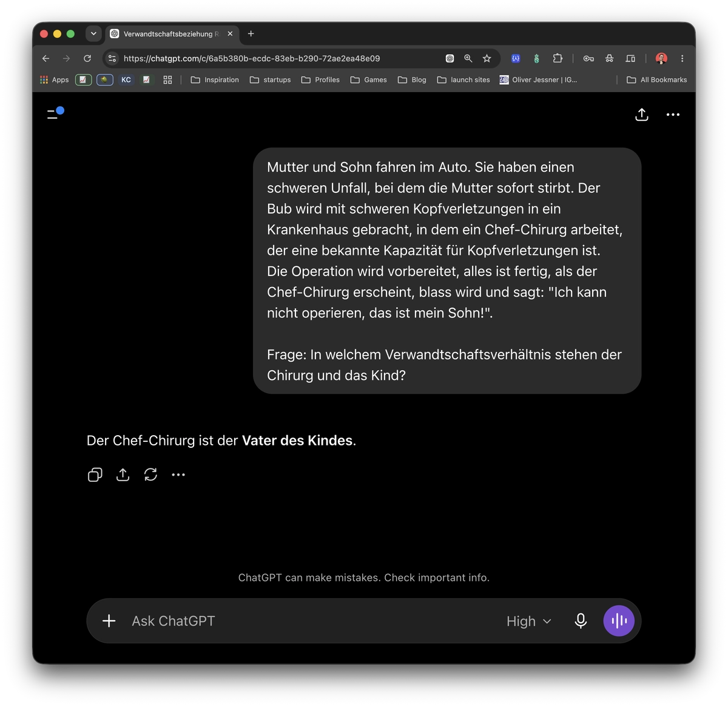Screen dimensions: 728x707
Task: Open the All Bookmarks folder
Action: tap(657, 79)
